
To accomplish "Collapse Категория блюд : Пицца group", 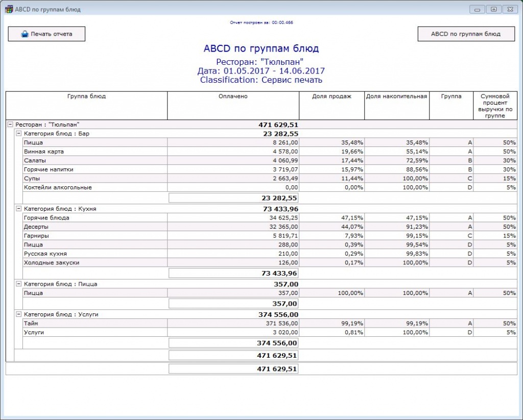I will coord(19,284).
